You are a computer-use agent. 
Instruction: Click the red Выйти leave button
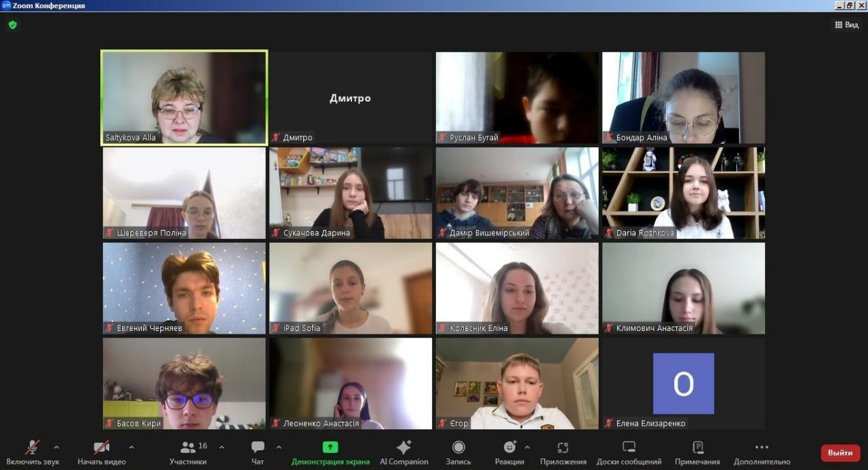pos(840,452)
